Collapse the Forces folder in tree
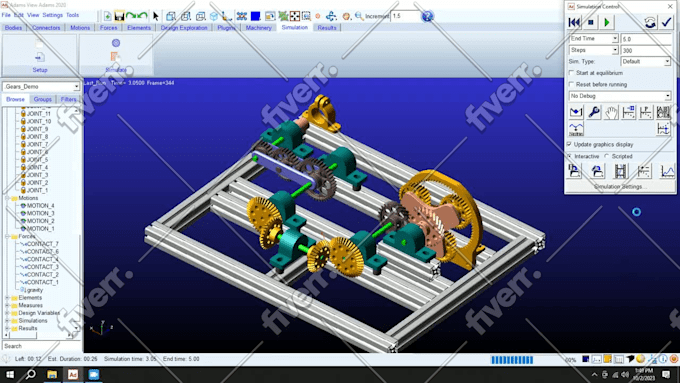The width and height of the screenshot is (680, 383). tap(7, 236)
